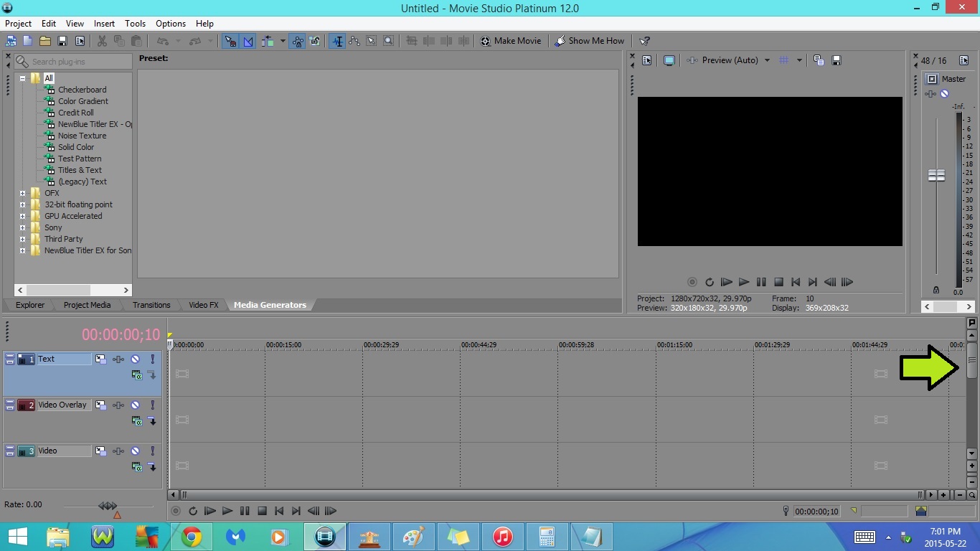Screen dimensions: 980x551
Task: Open Master bus audio properties icon
Action: tap(963, 60)
